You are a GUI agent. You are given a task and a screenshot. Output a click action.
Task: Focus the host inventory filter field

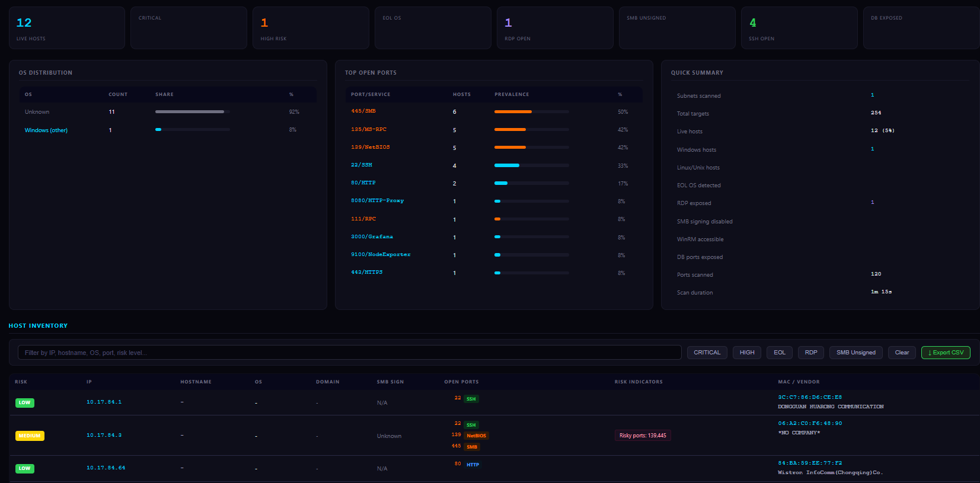[x=349, y=353]
